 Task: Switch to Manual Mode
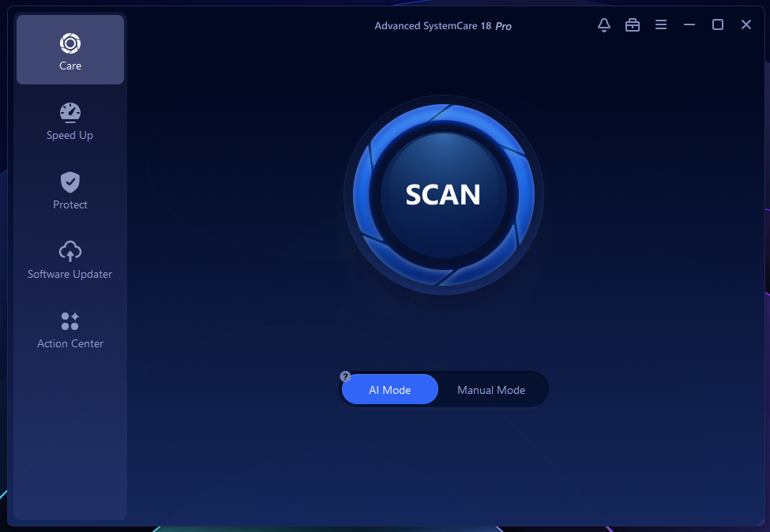click(x=491, y=390)
